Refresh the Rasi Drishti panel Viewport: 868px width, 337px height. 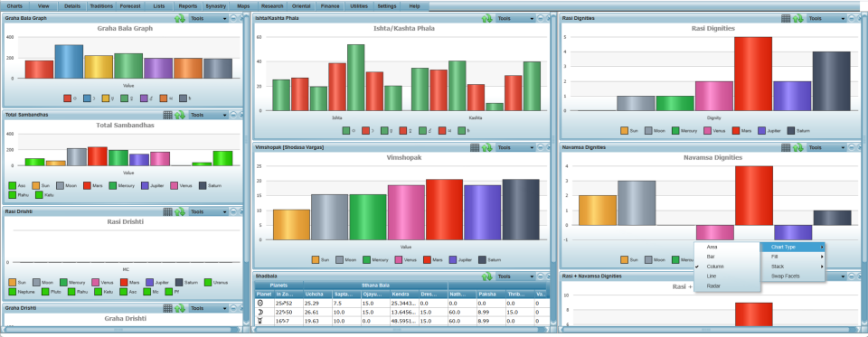click(180, 211)
